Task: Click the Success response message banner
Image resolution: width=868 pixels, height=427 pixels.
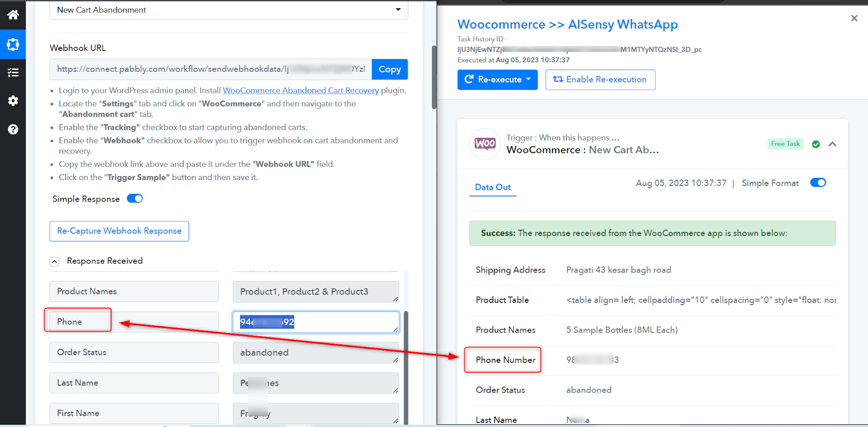Action: click(652, 233)
